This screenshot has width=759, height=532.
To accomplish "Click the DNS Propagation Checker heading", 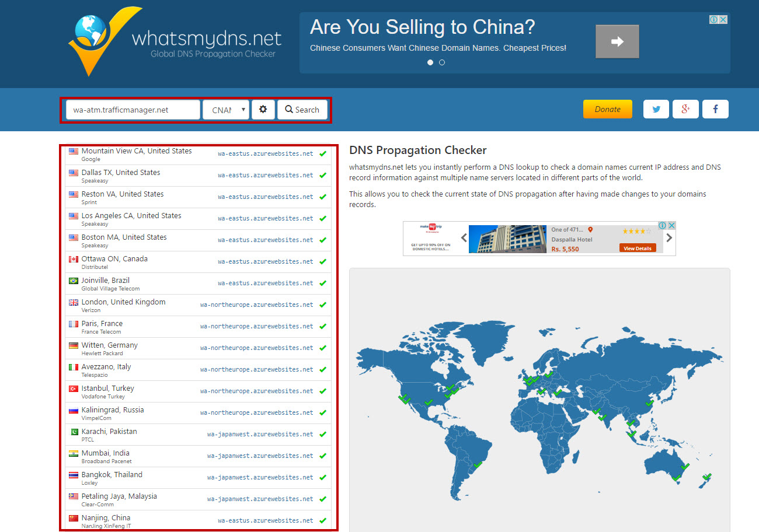I will 418,150.
